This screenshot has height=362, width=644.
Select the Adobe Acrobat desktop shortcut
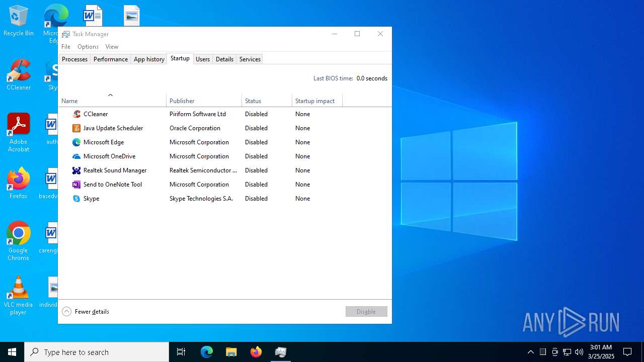point(19,133)
